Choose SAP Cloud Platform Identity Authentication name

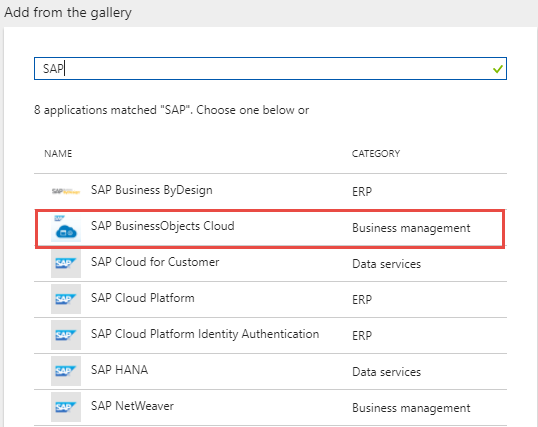click(205, 334)
